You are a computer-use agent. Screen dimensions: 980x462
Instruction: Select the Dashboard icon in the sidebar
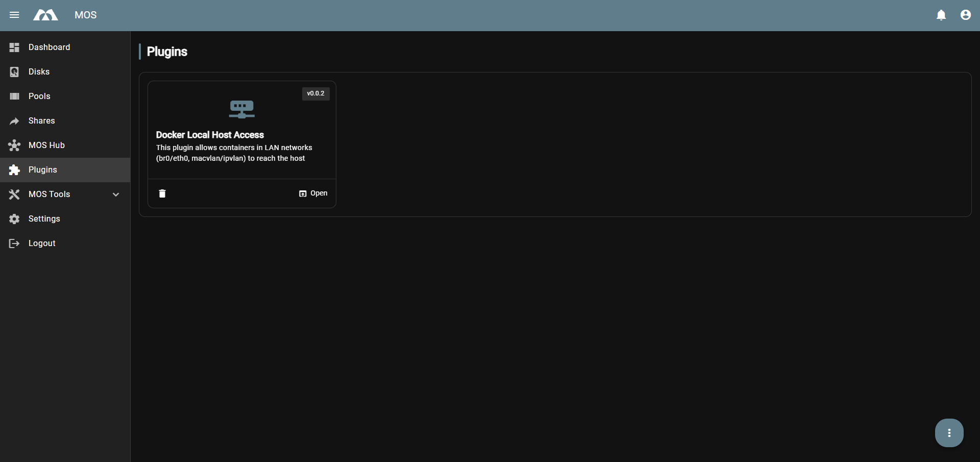click(x=14, y=47)
